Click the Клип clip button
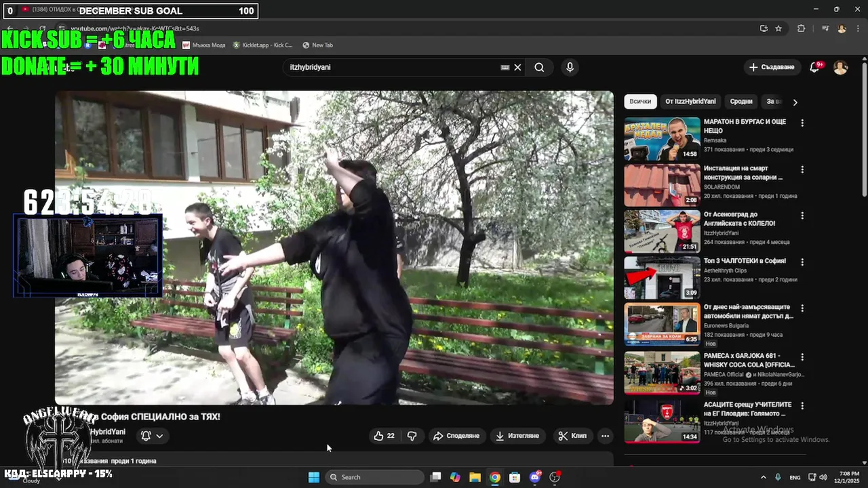The image size is (868, 488). [x=572, y=436]
